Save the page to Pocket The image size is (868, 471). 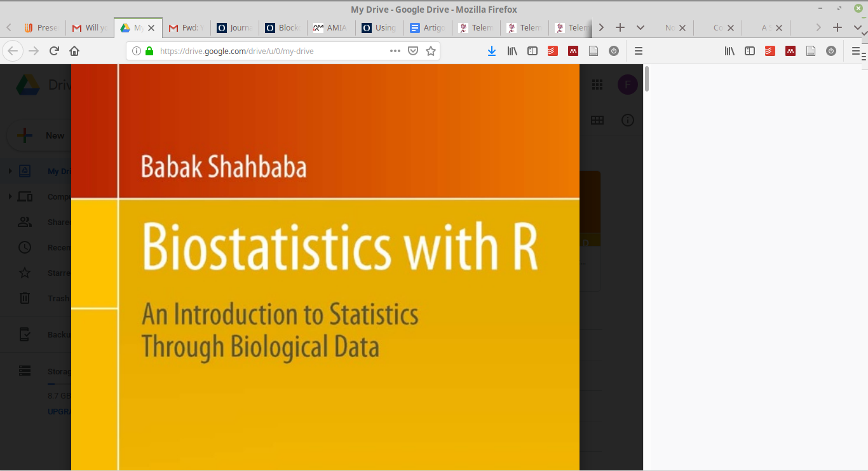[413, 51]
